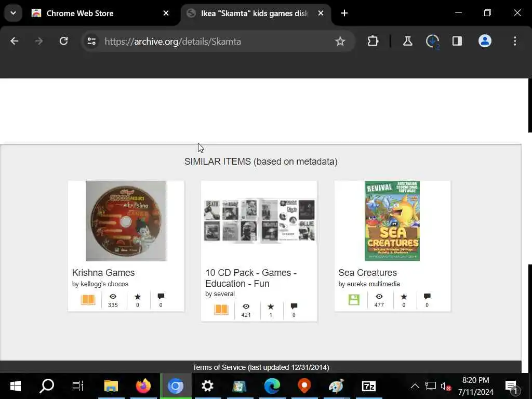Click the views eye icon showing 421
The height and width of the screenshot is (399, 532).
pyautogui.click(x=246, y=307)
